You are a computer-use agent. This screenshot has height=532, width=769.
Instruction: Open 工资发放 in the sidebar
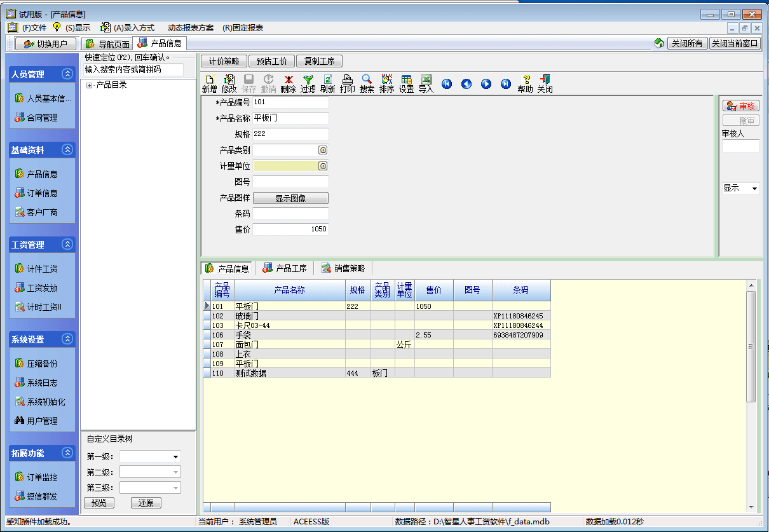pos(36,288)
